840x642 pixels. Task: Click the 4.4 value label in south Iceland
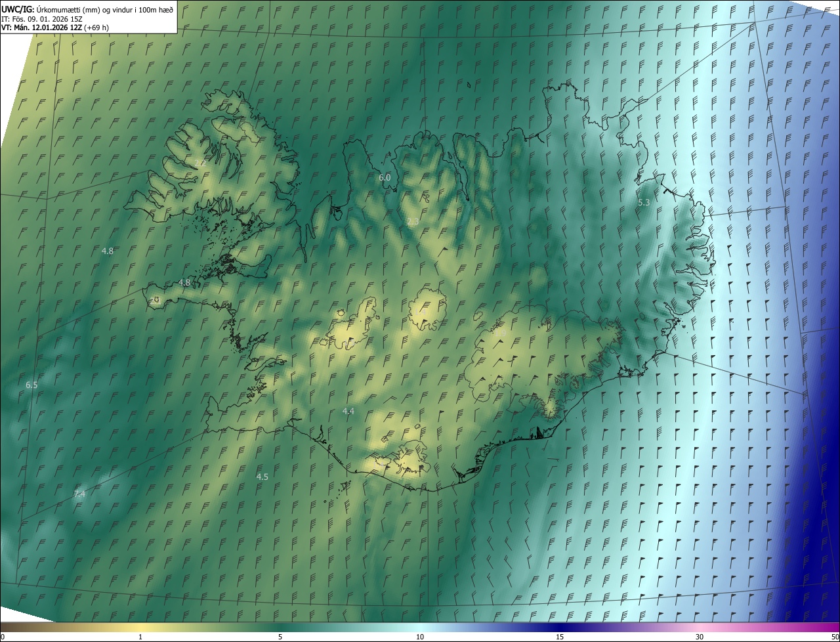tap(348, 411)
